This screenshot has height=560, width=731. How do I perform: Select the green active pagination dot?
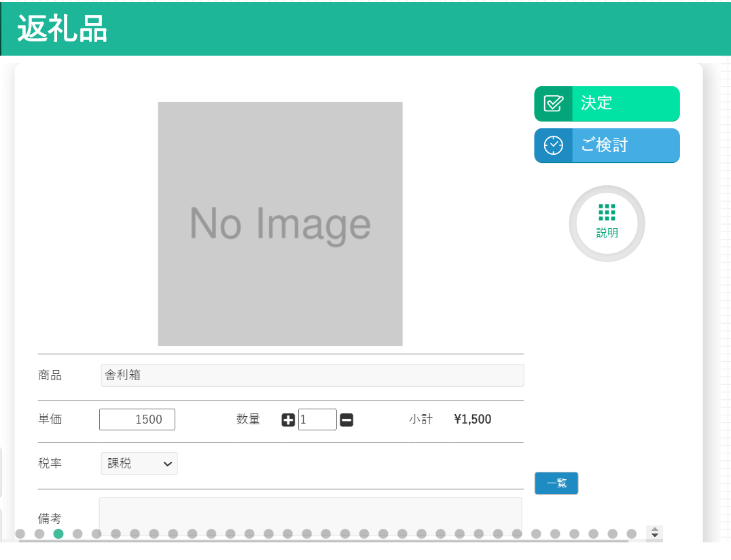pyautogui.click(x=58, y=534)
